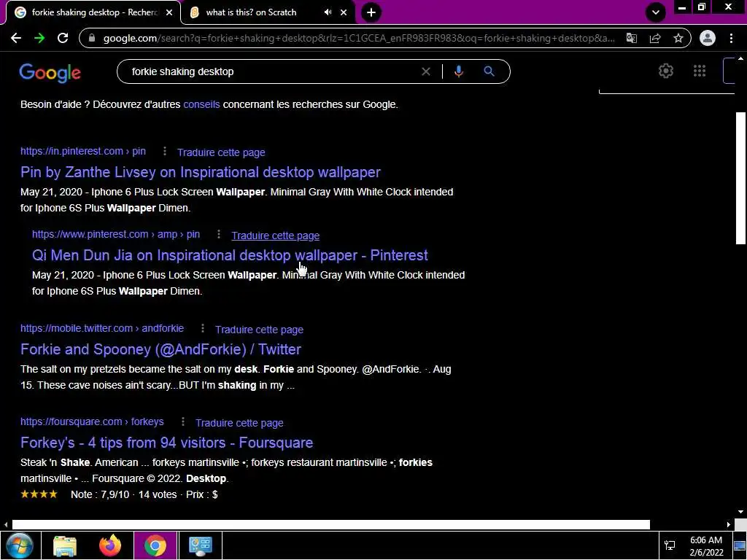Image resolution: width=747 pixels, height=560 pixels.
Task: Open the Chrome profile avatar
Action: coord(708,38)
